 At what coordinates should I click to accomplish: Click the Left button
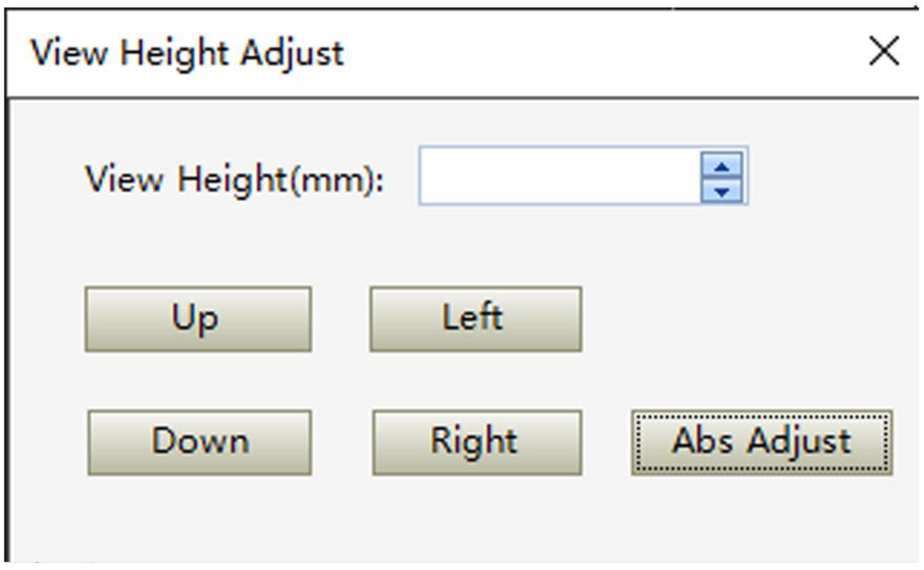click(x=475, y=319)
